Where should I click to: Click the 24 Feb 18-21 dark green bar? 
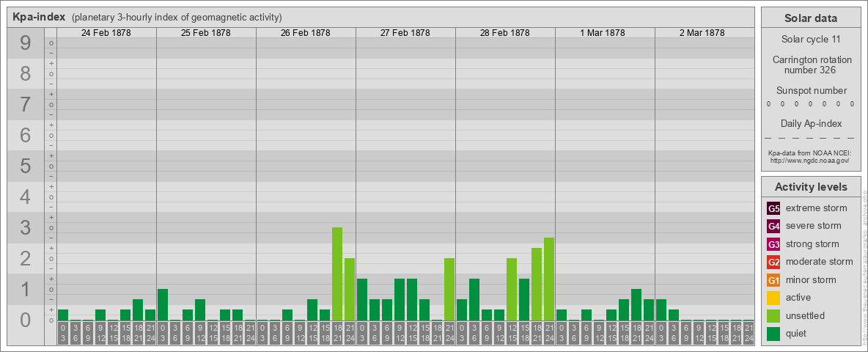138,310
